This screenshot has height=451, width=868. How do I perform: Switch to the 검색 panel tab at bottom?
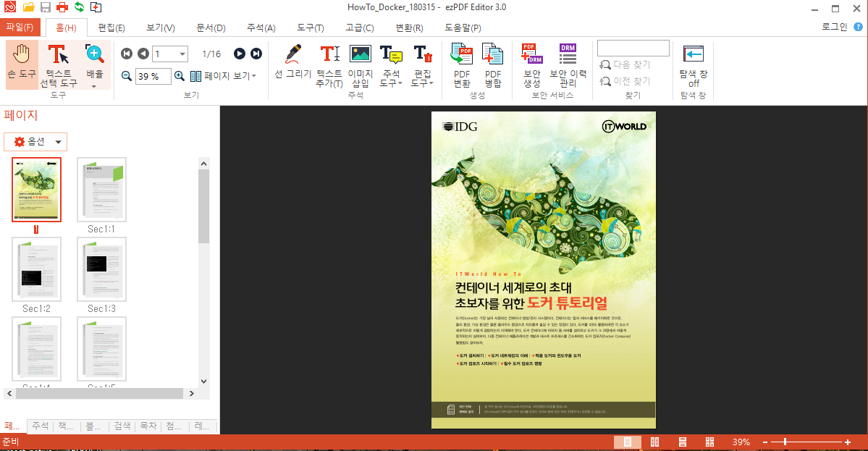click(122, 426)
